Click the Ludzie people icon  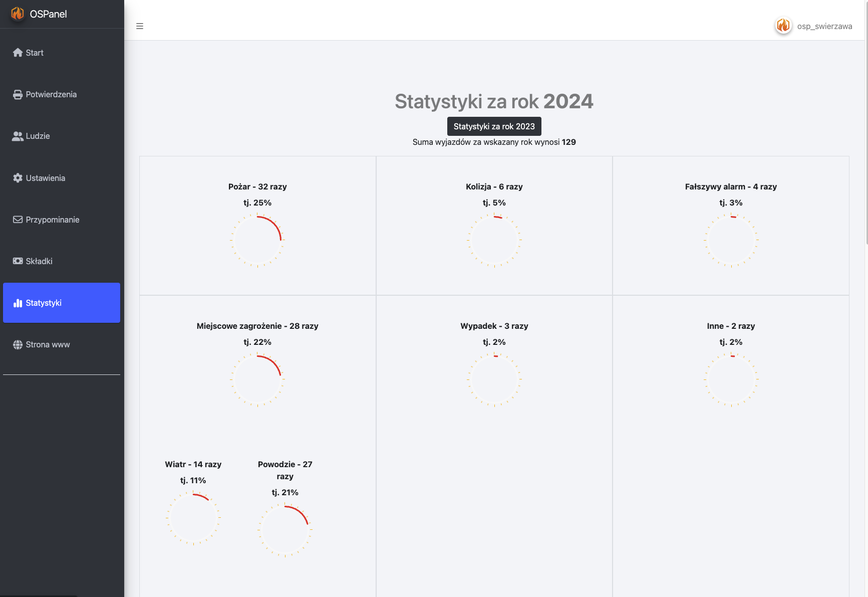[x=18, y=136]
